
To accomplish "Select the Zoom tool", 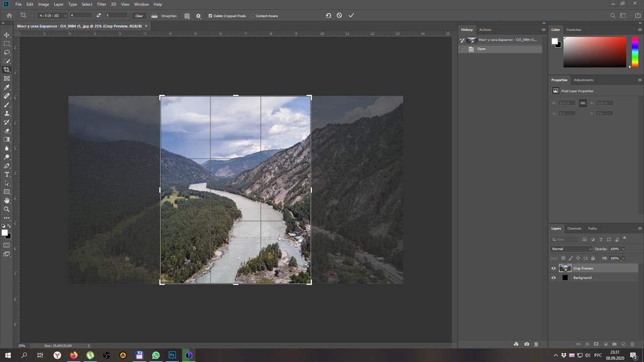I will [7, 209].
